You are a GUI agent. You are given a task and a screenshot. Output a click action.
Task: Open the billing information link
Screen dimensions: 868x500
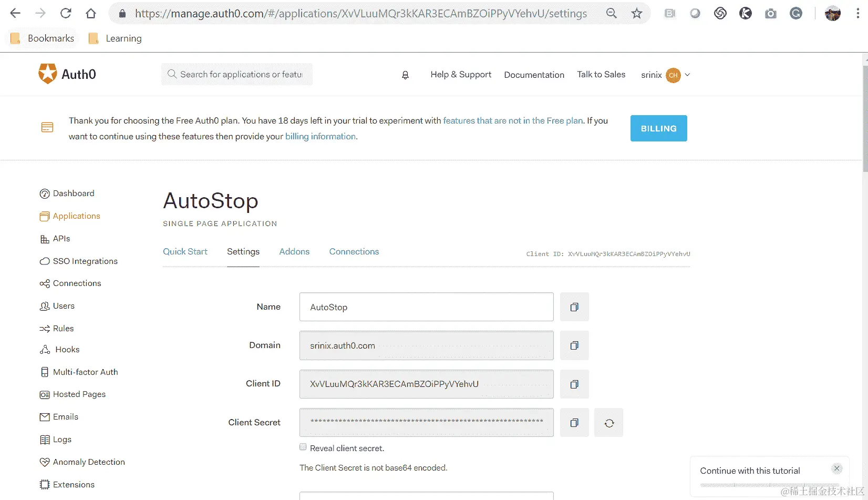(x=321, y=137)
